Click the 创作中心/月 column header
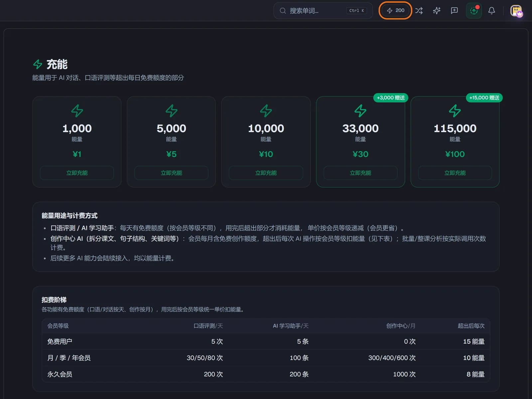Image resolution: width=532 pixels, height=399 pixels. click(x=401, y=326)
